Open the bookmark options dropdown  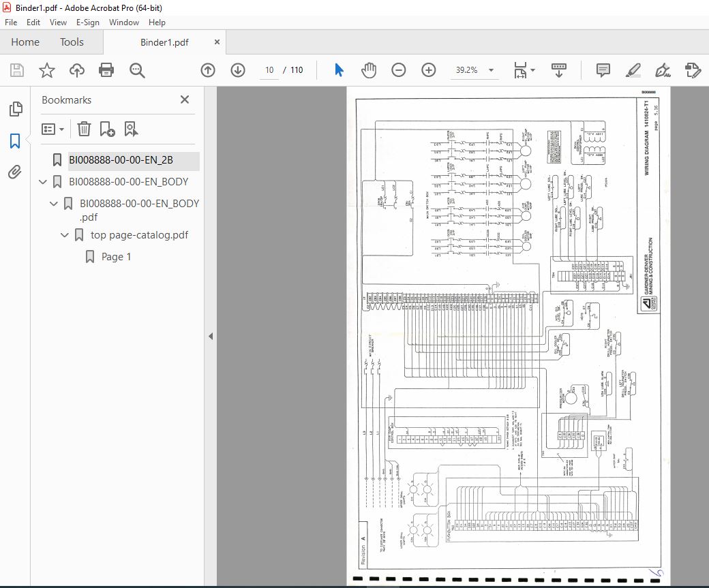(53, 129)
